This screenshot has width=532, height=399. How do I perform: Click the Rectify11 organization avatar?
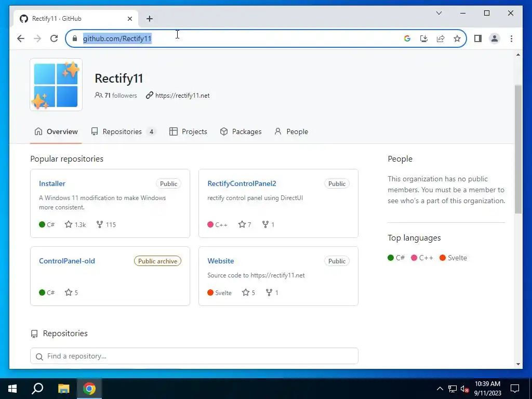[x=56, y=85]
